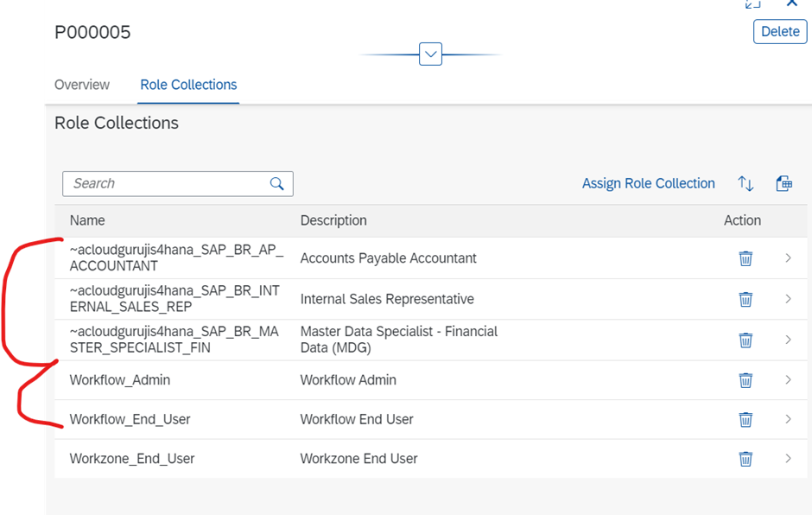The height and width of the screenshot is (515, 812).
Task: Click the Assign Role Collection link
Action: (648, 183)
